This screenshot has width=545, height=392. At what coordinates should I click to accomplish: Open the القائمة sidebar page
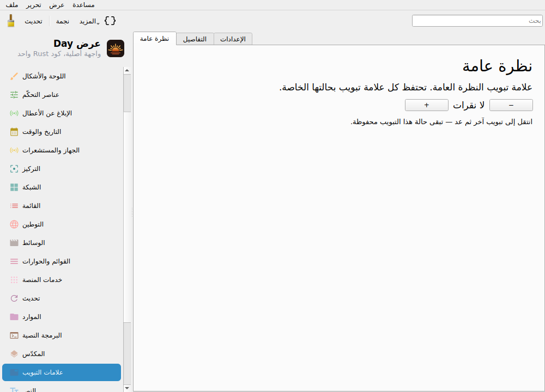pos(62,206)
